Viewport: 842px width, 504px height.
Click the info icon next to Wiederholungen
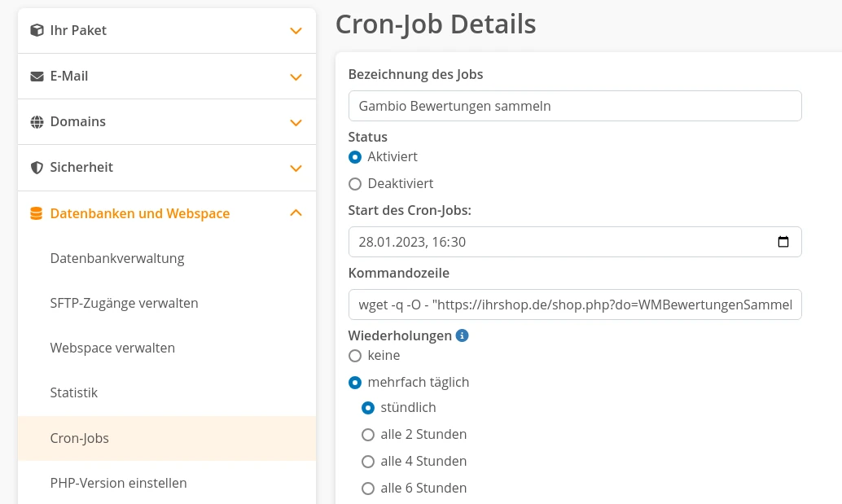pos(462,335)
